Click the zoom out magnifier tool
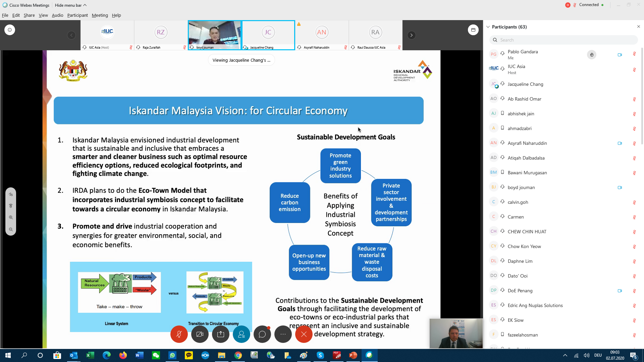The width and height of the screenshot is (644, 362). (x=11, y=230)
